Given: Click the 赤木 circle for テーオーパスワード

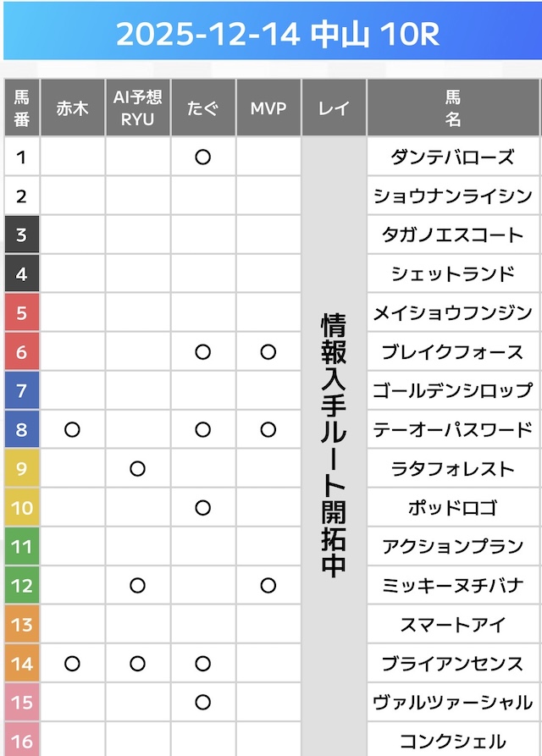Looking at the screenshot, I should coord(72,430).
